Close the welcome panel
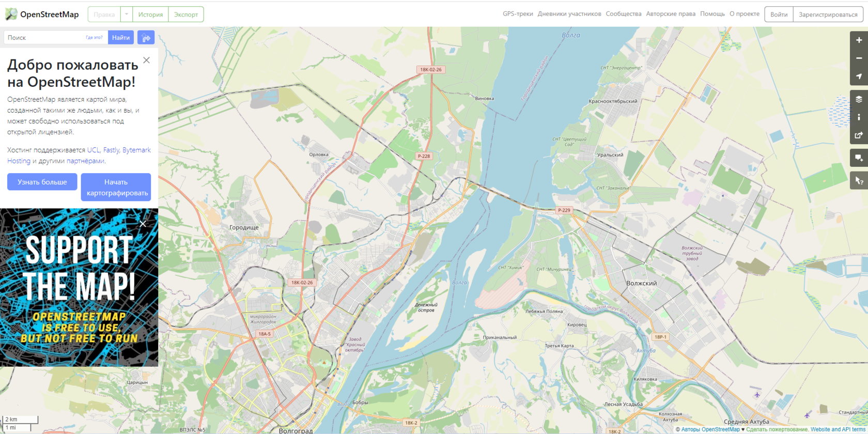The width and height of the screenshot is (868, 434). (x=147, y=60)
